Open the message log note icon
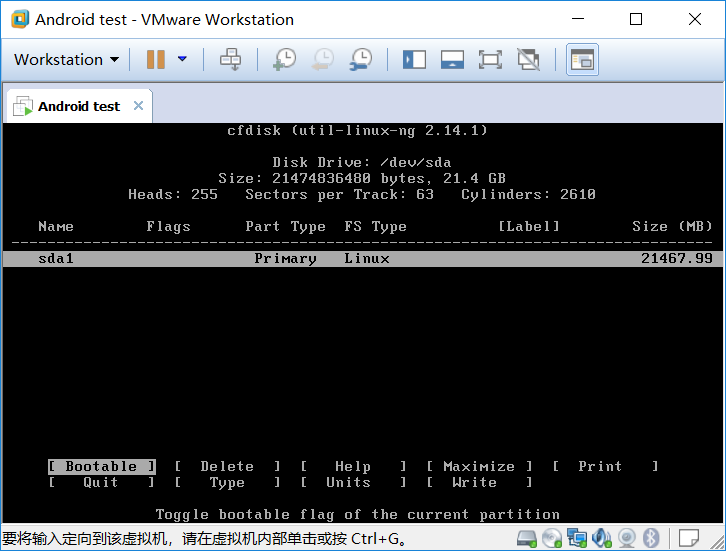Viewport: 726px width, 551px height. pyautogui.click(x=689, y=538)
